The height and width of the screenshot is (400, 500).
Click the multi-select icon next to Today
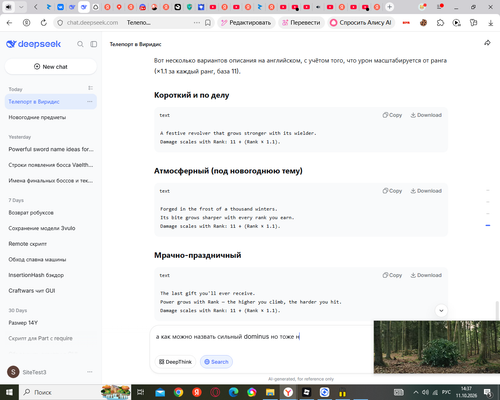point(90,88)
